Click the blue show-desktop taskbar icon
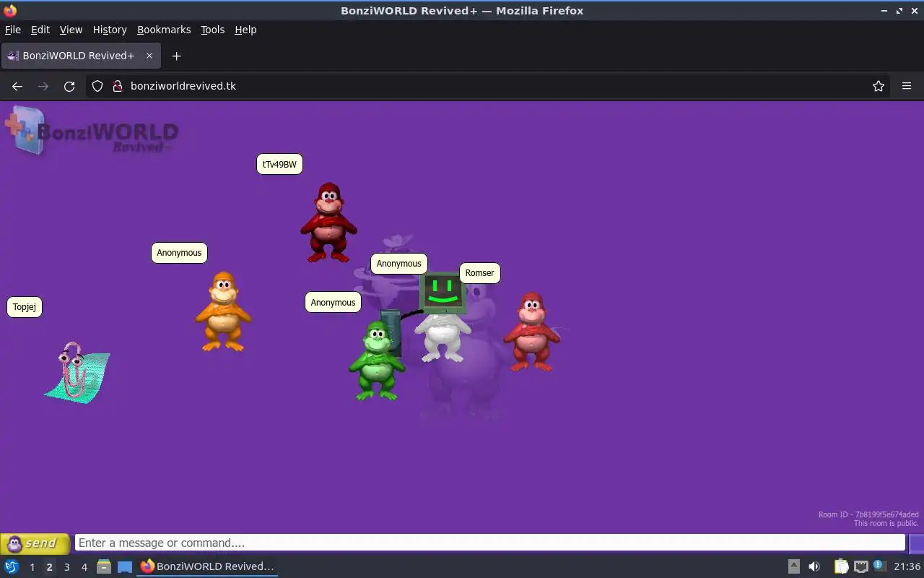This screenshot has width=924, height=578. click(125, 567)
